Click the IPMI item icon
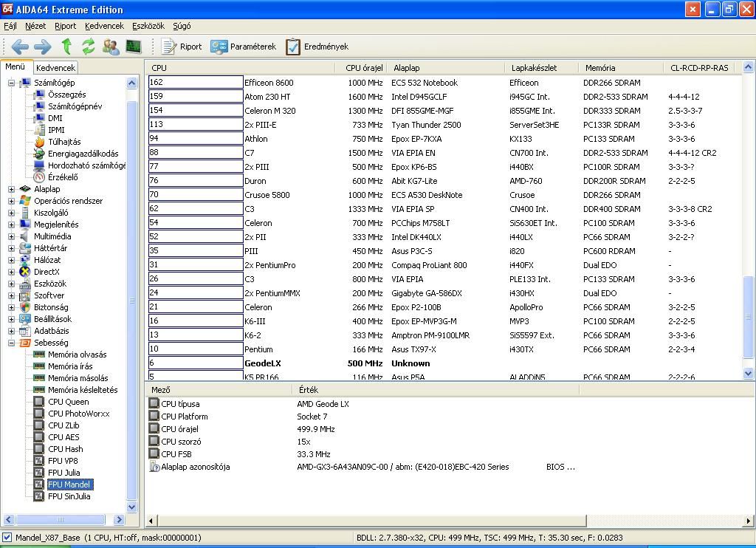Viewport: 756px width, 548px height. pos(39,130)
